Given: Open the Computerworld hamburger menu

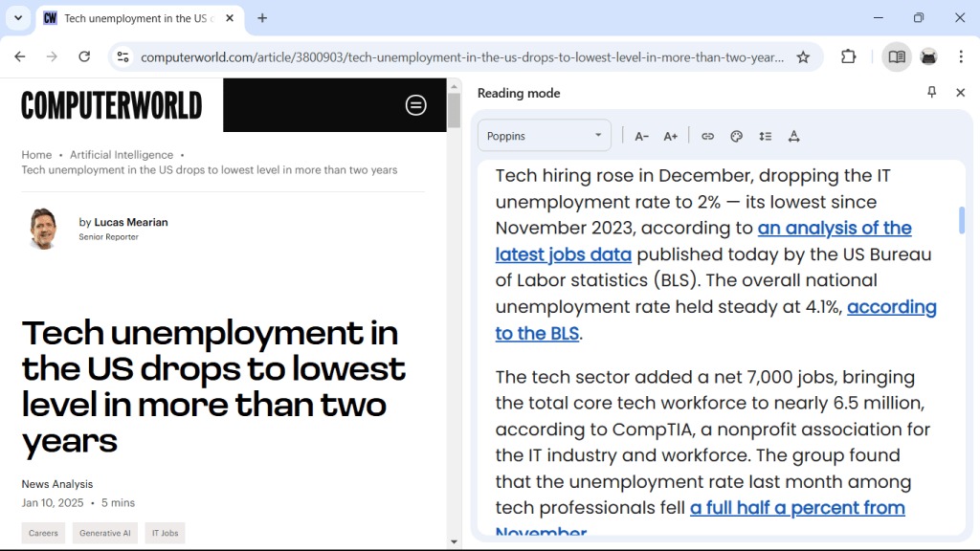Looking at the screenshot, I should (415, 105).
